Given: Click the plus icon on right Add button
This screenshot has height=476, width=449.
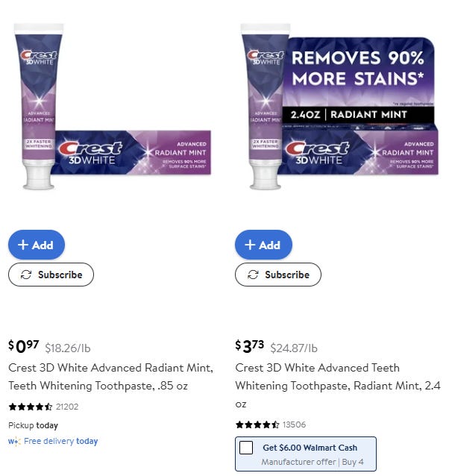Looking at the screenshot, I should 250,245.
